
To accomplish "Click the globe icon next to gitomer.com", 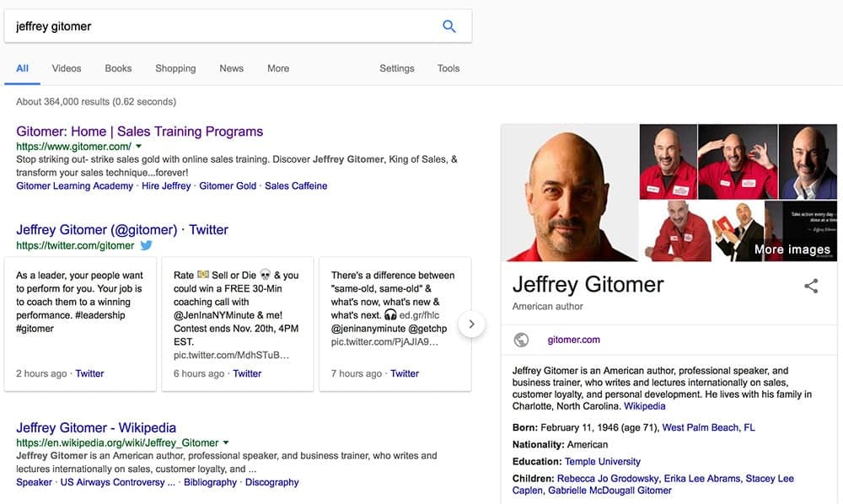I will [x=521, y=340].
